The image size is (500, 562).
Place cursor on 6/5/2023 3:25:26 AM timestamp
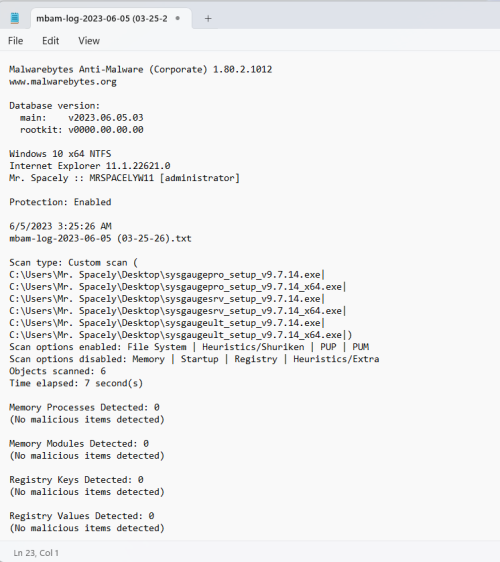coord(60,226)
